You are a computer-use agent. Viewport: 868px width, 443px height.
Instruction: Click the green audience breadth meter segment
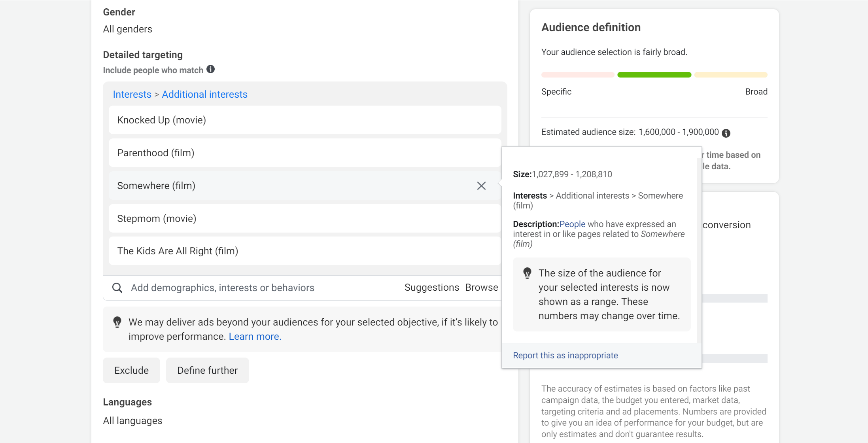coord(654,75)
